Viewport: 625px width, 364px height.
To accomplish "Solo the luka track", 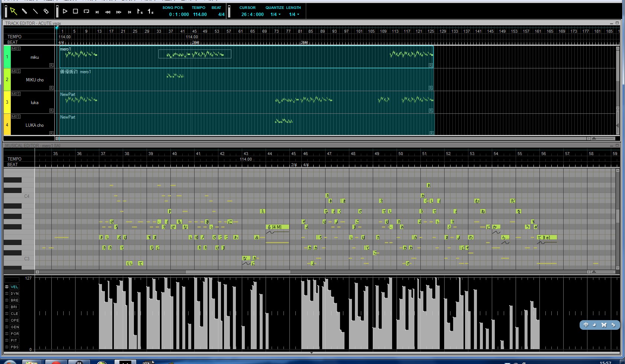I will click(18, 94).
